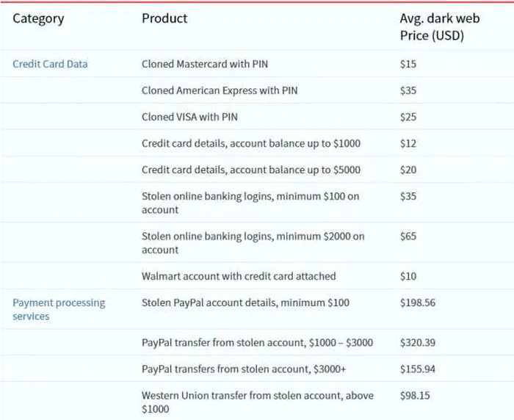The image size is (514, 420).
Task: Click the Product column header
Action: (164, 18)
